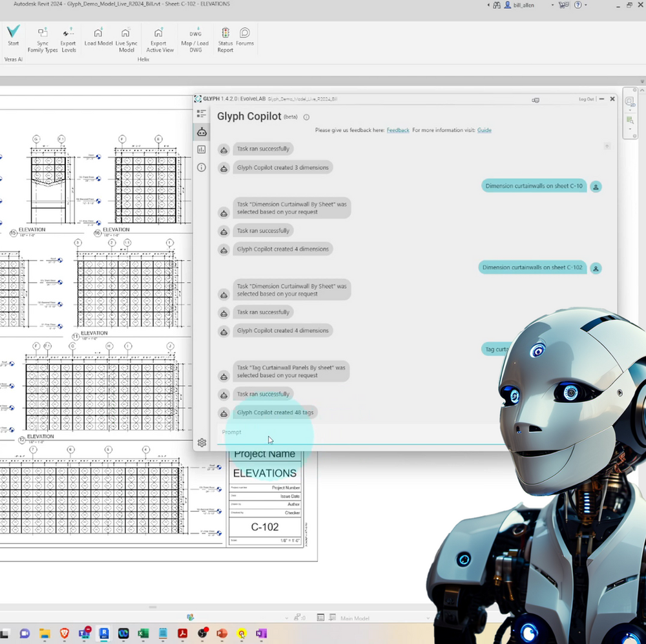Click the Revit help question mark
646x644 pixels.
click(578, 5)
